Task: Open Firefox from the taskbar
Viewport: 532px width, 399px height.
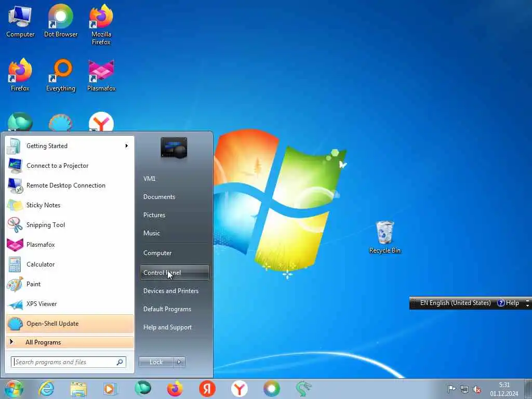Action: coord(175,389)
